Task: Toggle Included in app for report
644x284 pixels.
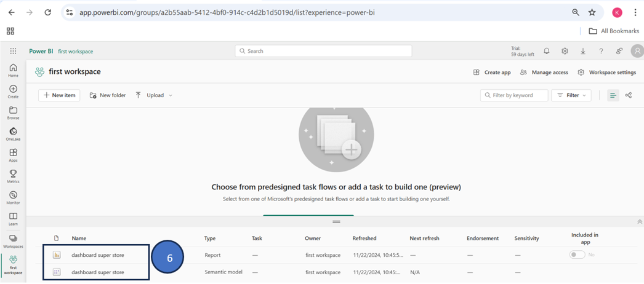Action: click(577, 254)
